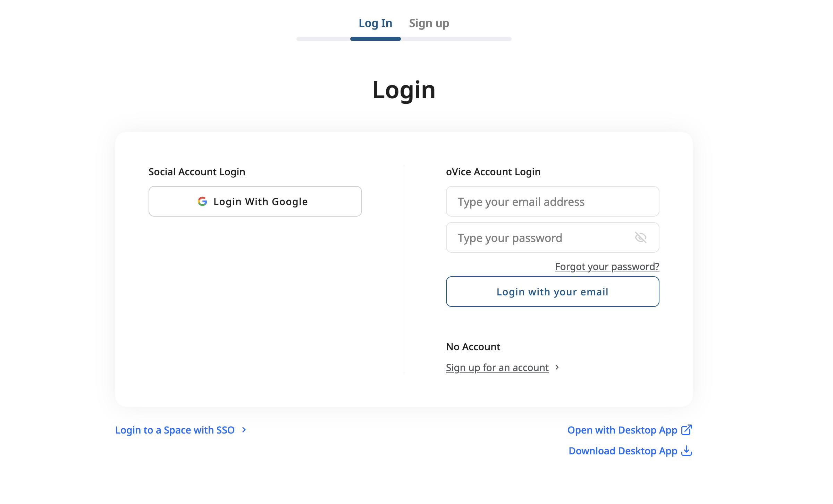
Task: Click the oVice Account Login label
Action: coord(493,172)
